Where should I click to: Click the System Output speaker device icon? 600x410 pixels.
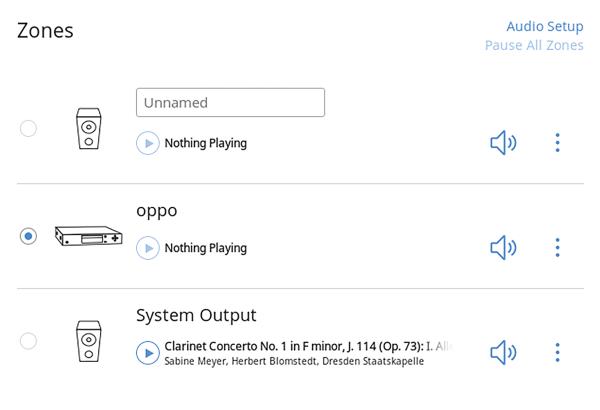pos(89,341)
